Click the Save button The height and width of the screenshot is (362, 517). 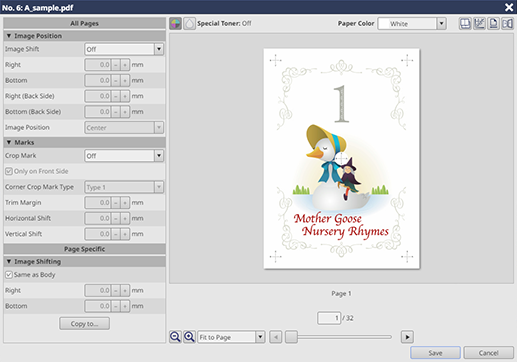435,353
